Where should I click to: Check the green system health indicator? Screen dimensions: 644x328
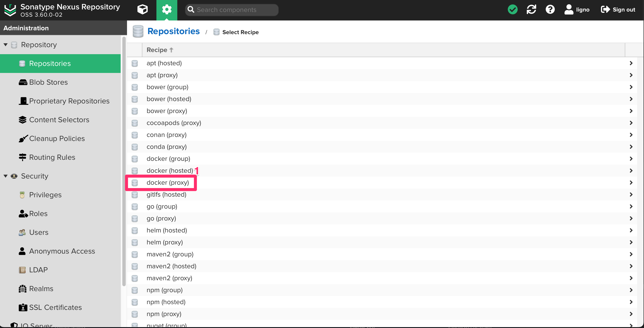tap(513, 9)
